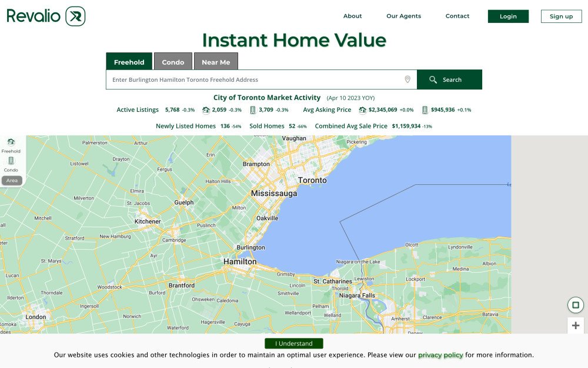Follow the privacy policy link
The height and width of the screenshot is (368, 588).
[440, 355]
